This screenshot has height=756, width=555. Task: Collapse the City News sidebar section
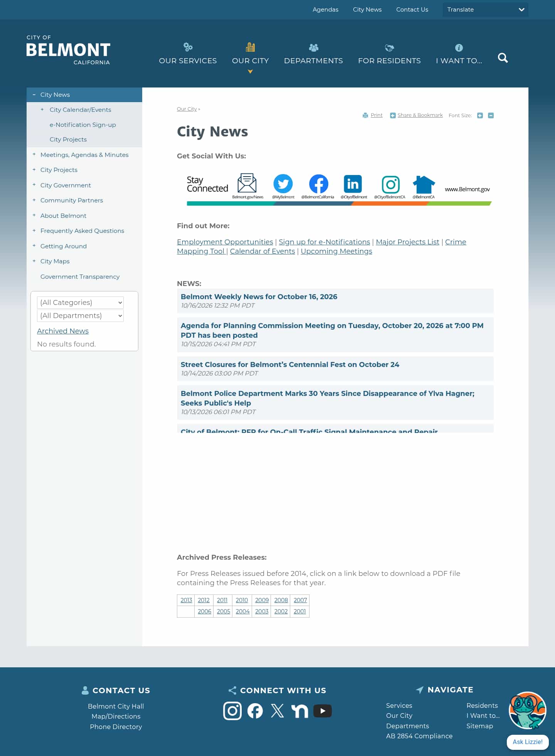(34, 94)
